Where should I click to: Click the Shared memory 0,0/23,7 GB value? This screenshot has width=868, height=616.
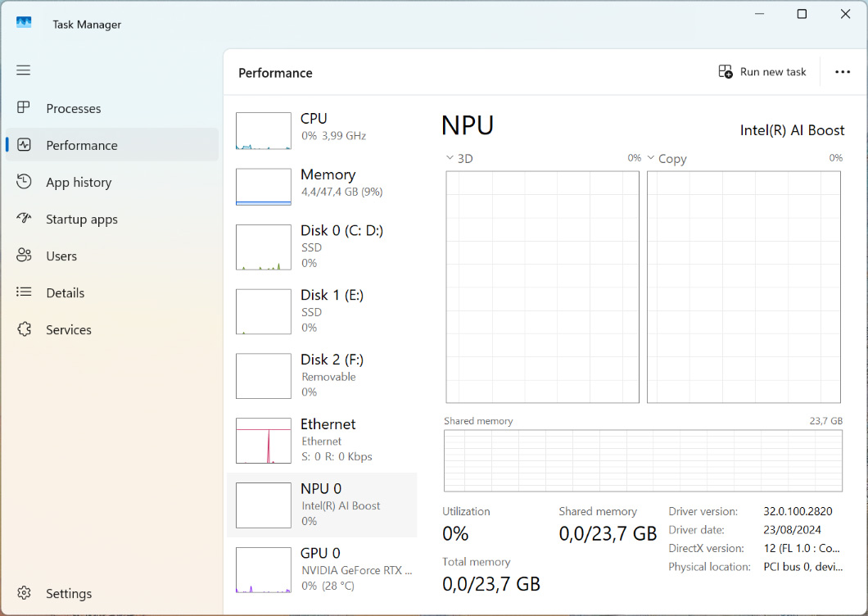608,533
